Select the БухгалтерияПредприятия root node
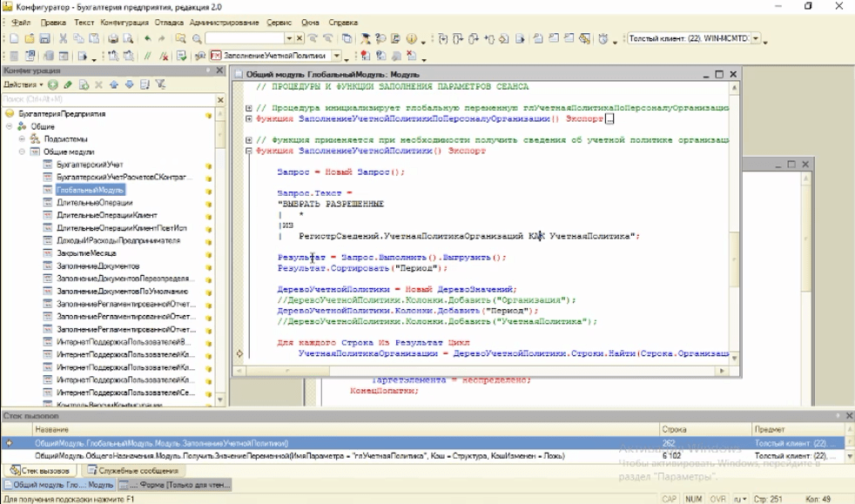Image resolution: width=855 pixels, height=504 pixels. tap(62, 114)
